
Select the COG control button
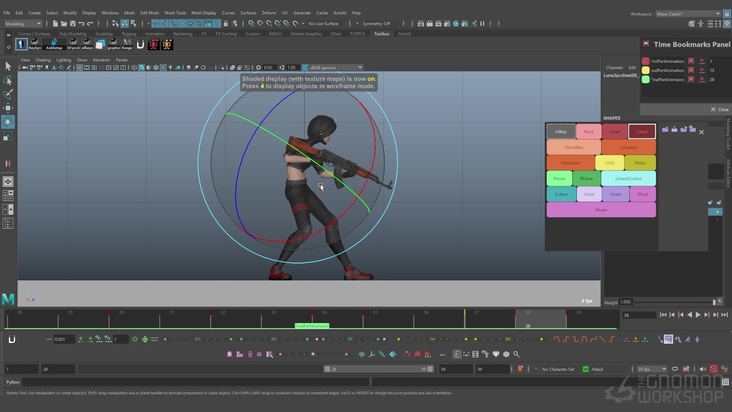pos(609,162)
